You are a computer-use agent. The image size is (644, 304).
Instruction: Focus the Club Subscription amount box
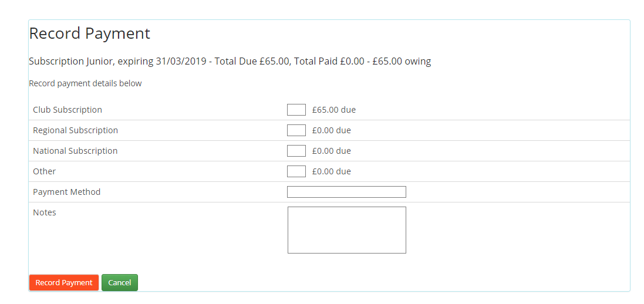tap(296, 110)
